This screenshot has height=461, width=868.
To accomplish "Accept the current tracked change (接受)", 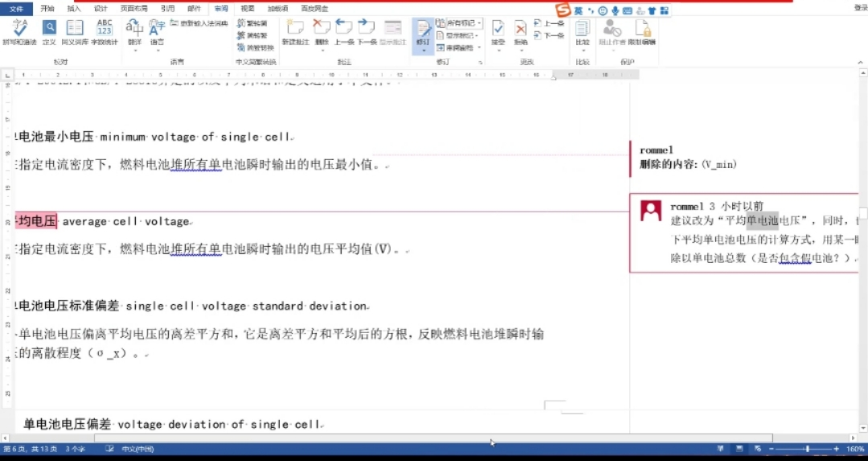I will pos(498,31).
